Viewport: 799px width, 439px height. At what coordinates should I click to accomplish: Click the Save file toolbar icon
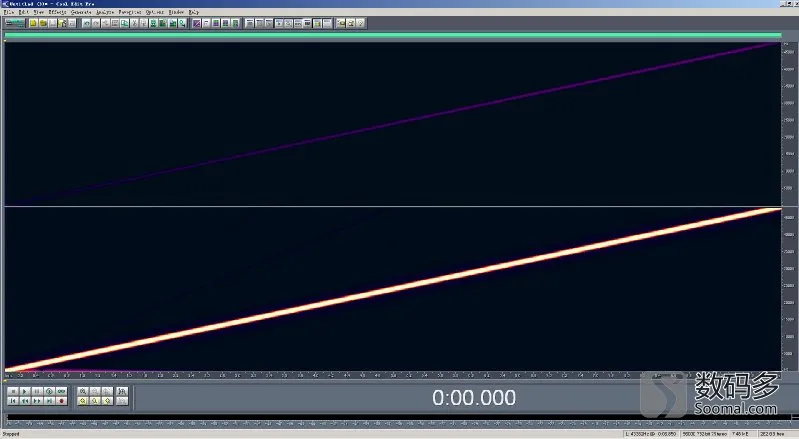[x=52, y=23]
